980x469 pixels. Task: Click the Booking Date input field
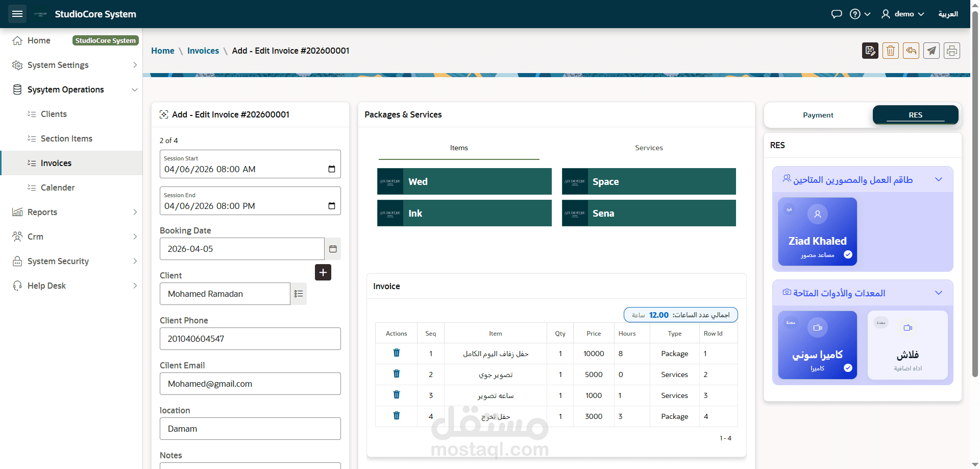click(x=242, y=249)
